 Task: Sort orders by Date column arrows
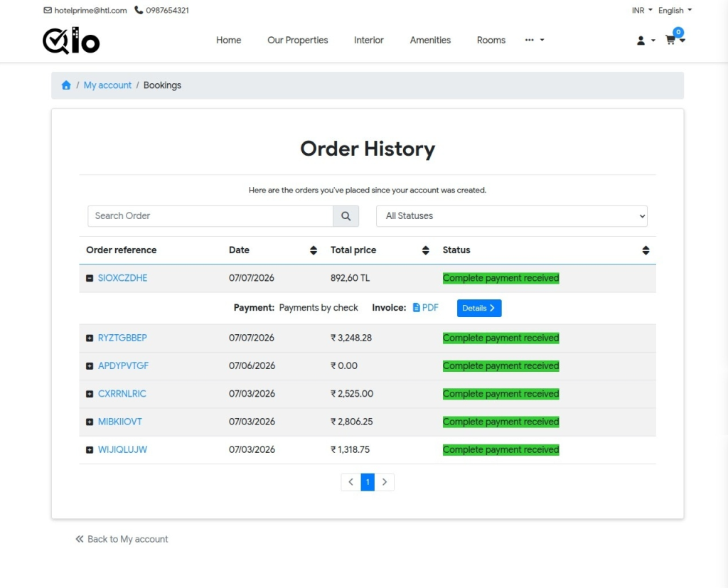coord(314,250)
